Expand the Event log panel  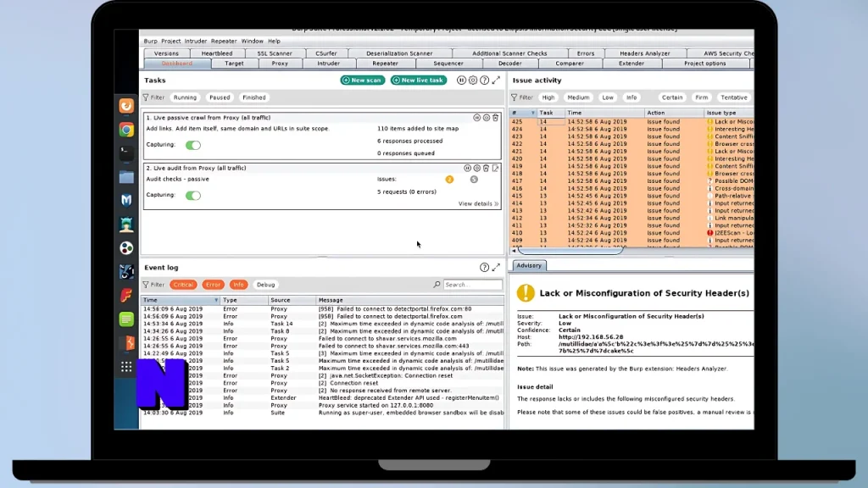click(496, 267)
